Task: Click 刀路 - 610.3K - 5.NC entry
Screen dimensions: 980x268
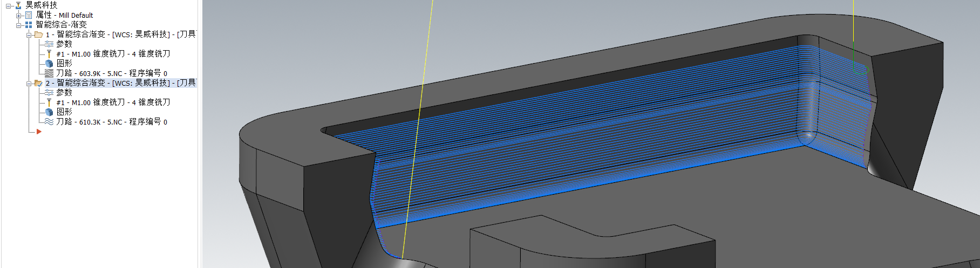Action: tap(112, 122)
